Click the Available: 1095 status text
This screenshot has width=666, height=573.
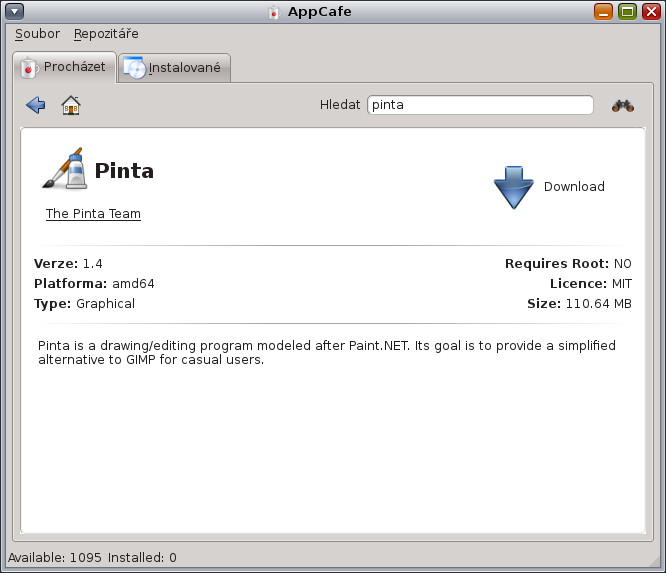55,557
